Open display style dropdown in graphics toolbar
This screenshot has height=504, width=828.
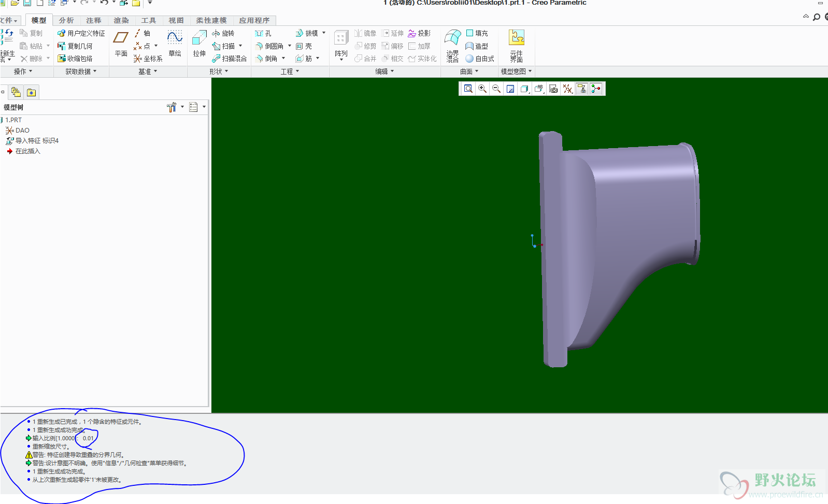pyautogui.click(x=524, y=89)
